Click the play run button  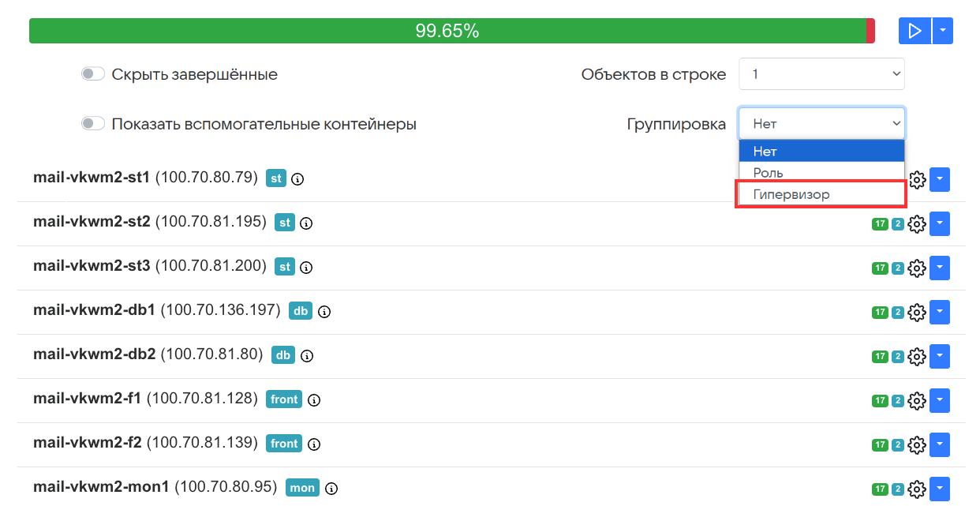[915, 31]
